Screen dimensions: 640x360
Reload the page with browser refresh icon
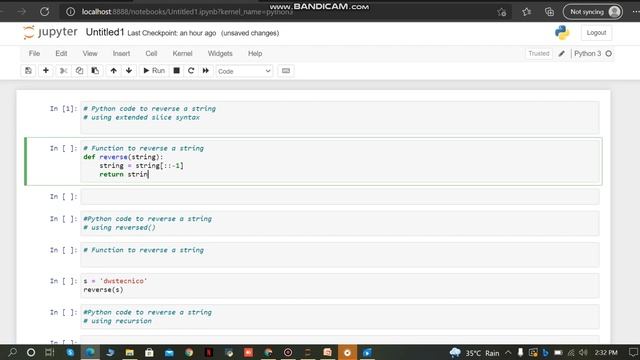[x=44, y=11]
